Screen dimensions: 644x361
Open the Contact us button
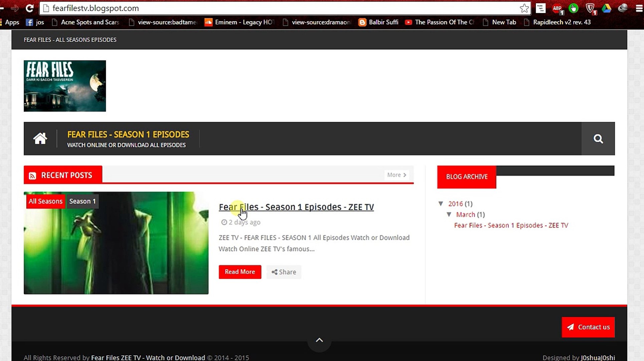point(588,327)
